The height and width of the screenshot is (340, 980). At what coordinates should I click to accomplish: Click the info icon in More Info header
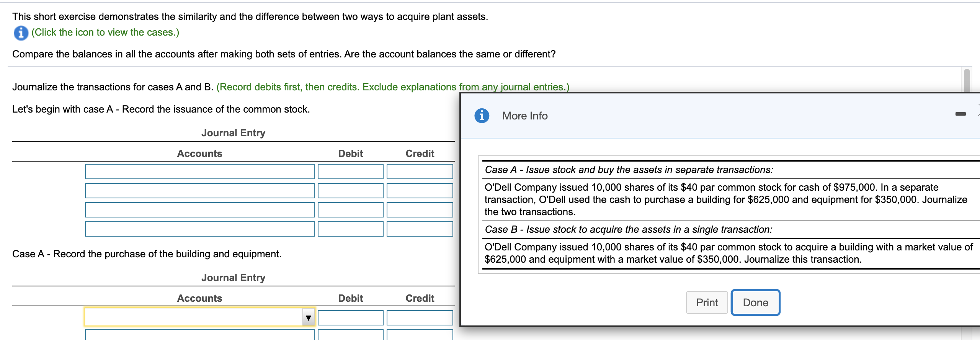[482, 116]
